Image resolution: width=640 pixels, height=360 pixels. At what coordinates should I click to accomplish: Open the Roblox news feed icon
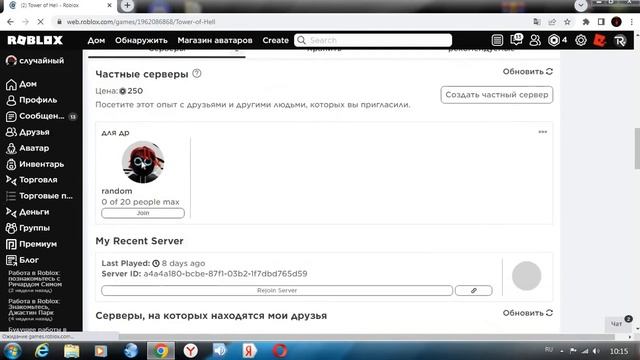(497, 40)
